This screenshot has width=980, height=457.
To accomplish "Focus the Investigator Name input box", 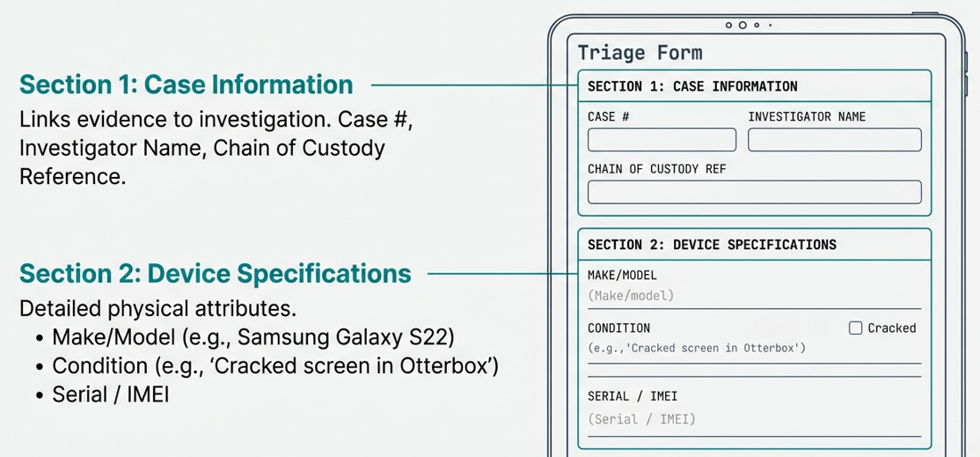I will pyautogui.click(x=834, y=140).
